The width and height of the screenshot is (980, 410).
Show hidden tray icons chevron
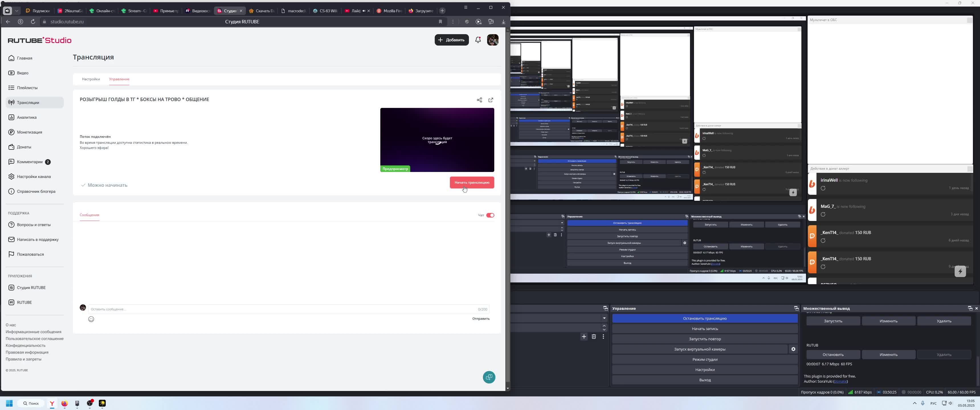tap(914, 403)
